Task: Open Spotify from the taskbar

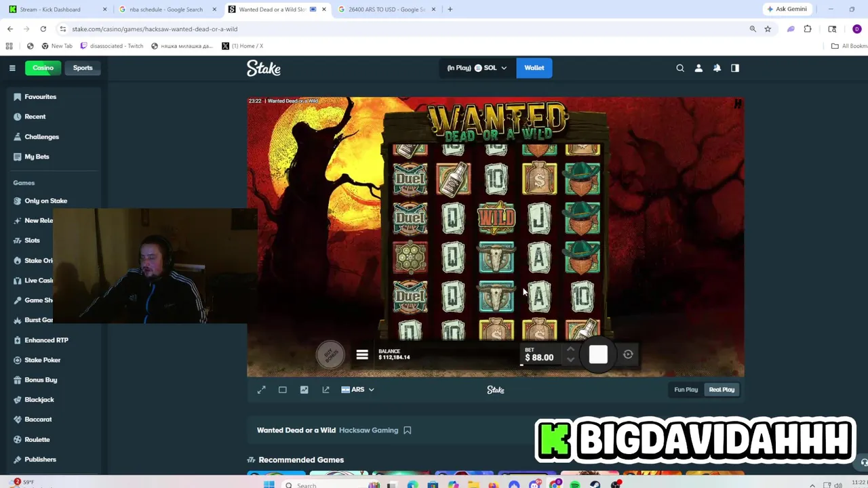Action: (x=575, y=485)
